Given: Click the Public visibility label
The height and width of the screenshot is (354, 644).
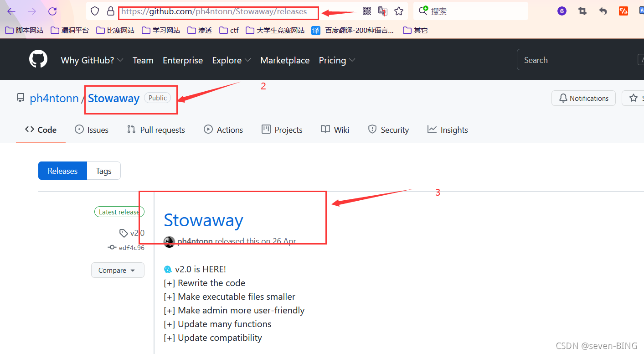Looking at the screenshot, I should click(158, 98).
